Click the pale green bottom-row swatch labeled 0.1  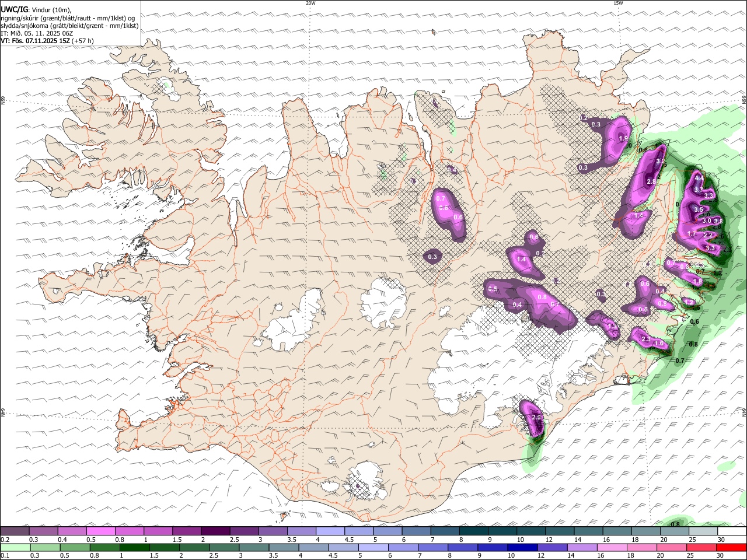[x=15, y=548]
